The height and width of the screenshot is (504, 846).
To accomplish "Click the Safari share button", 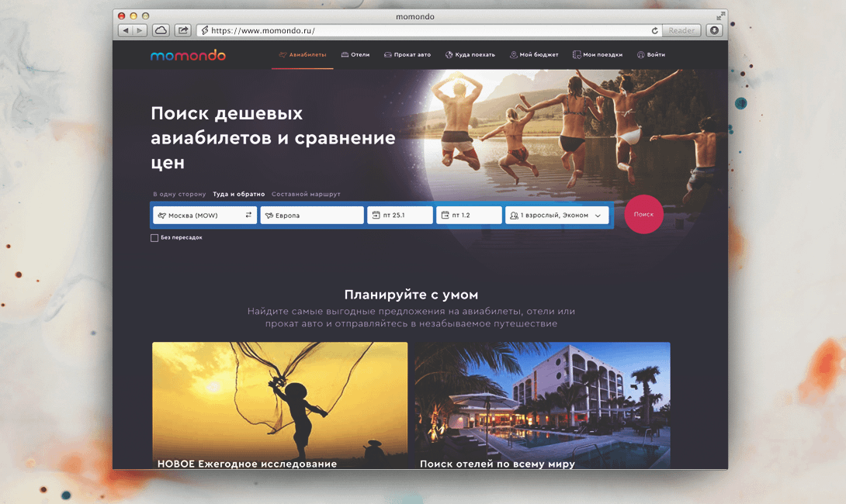I will 183,30.
